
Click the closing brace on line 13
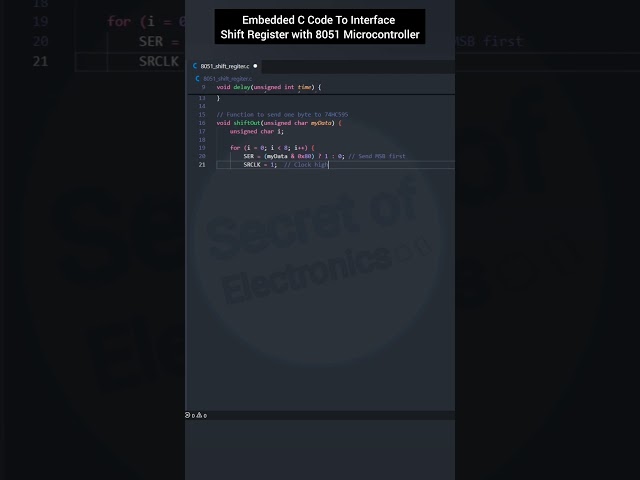click(x=218, y=98)
